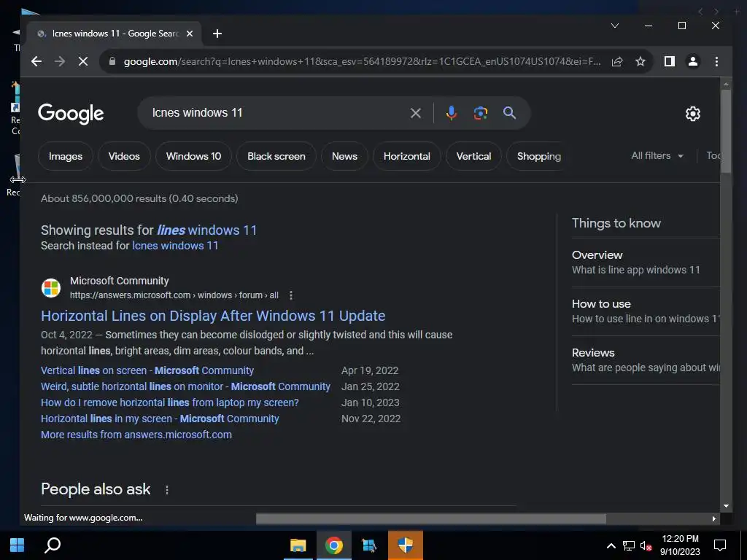Open the network icon in system tray
This screenshot has width=747, height=560.
tap(629, 545)
